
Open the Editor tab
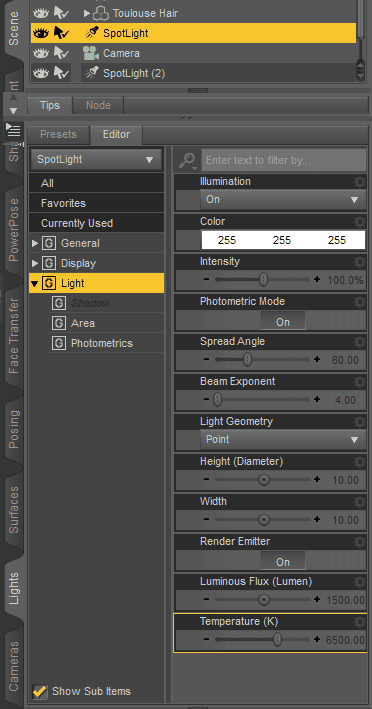[116, 134]
